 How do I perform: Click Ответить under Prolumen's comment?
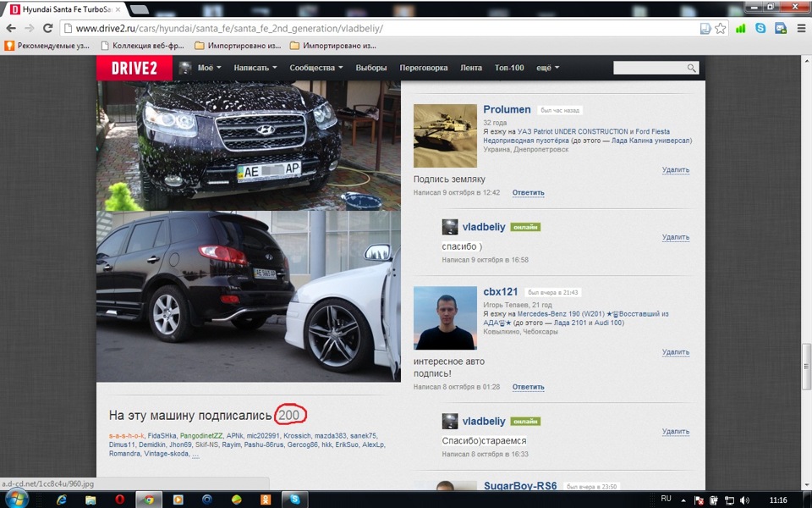tap(528, 193)
